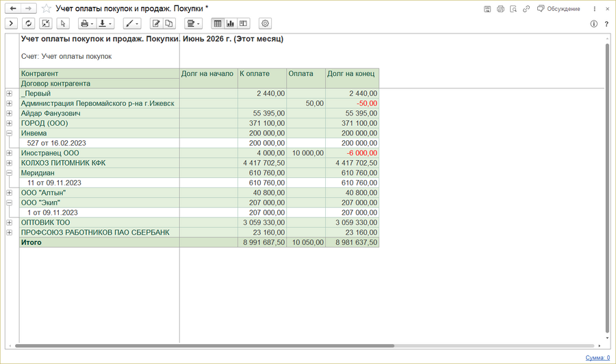Click the vertical scrollbar thumb
The width and height of the screenshot is (616, 364).
(x=607, y=188)
